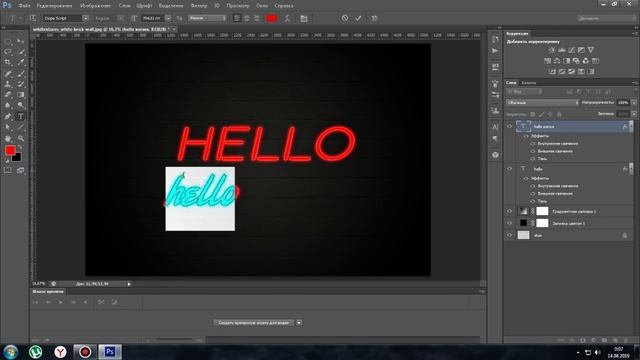The image size is (640, 360).
Task: Hide the selected hello copy text layer
Action: point(509,127)
